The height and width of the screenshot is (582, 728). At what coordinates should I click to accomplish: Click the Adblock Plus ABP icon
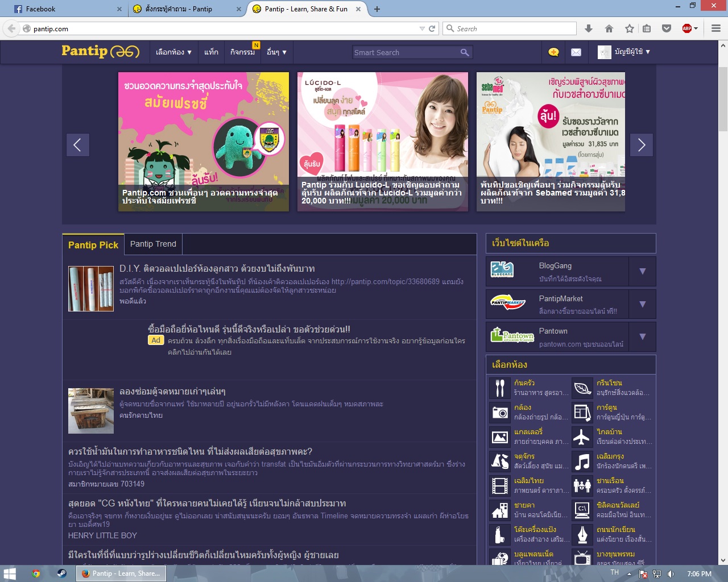tap(687, 28)
